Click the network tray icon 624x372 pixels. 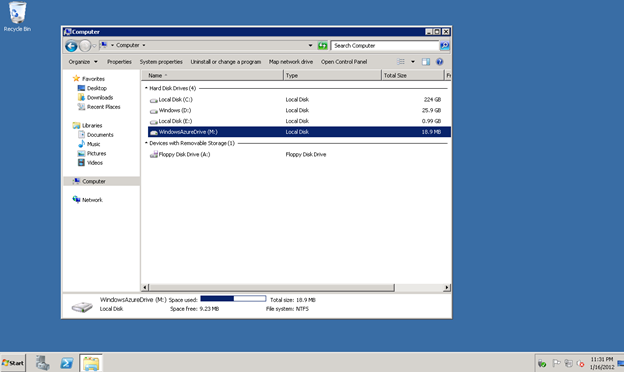pyautogui.click(x=569, y=363)
